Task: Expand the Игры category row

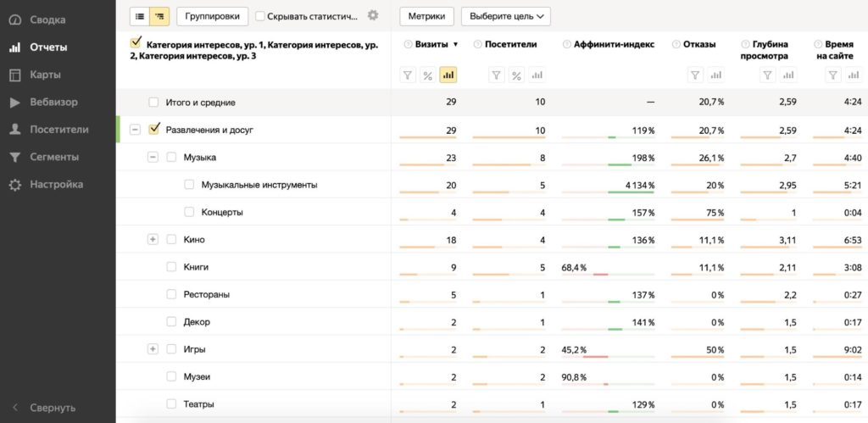Action: coord(153,349)
